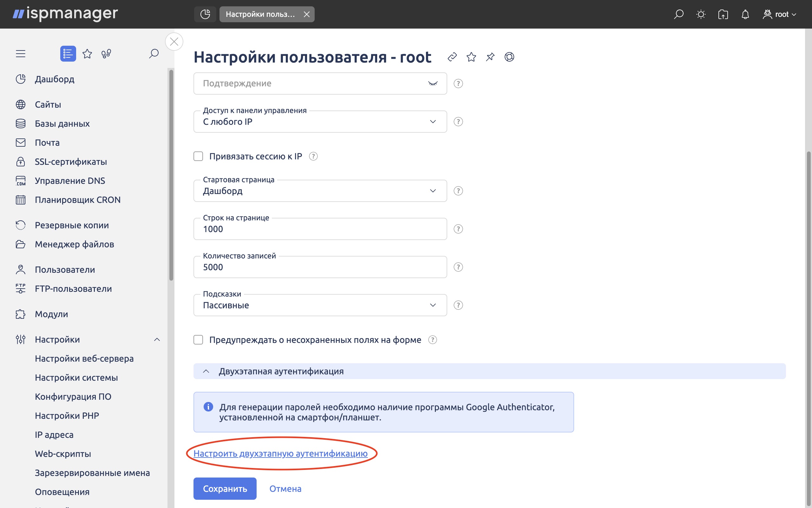Toggle the light/dark theme sun icon
The height and width of the screenshot is (508, 812).
[701, 14]
